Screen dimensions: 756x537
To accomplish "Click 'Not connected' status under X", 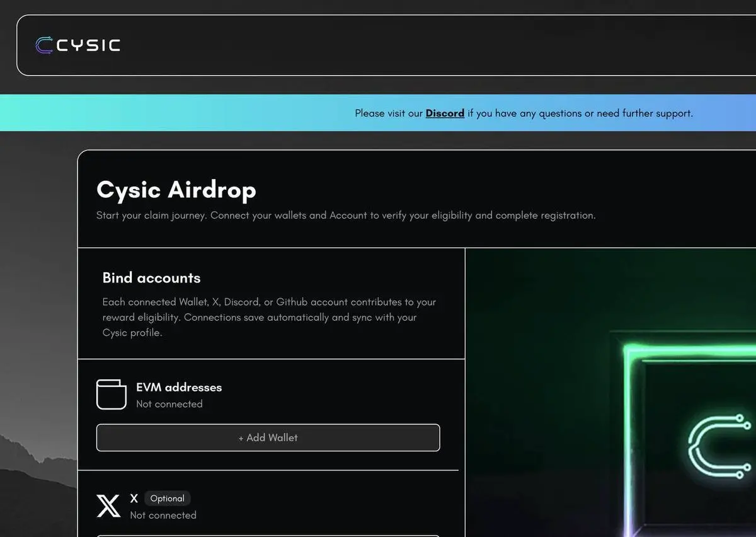I will [x=163, y=515].
